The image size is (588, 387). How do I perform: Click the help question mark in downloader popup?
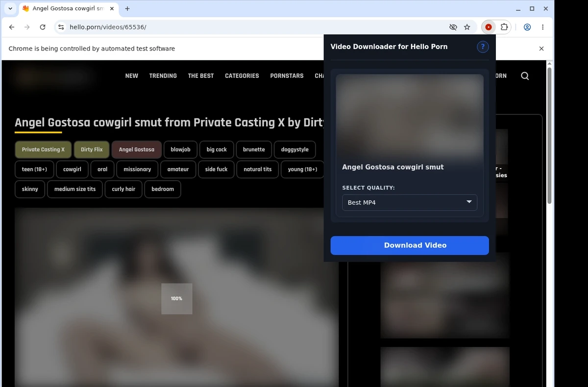(x=483, y=47)
